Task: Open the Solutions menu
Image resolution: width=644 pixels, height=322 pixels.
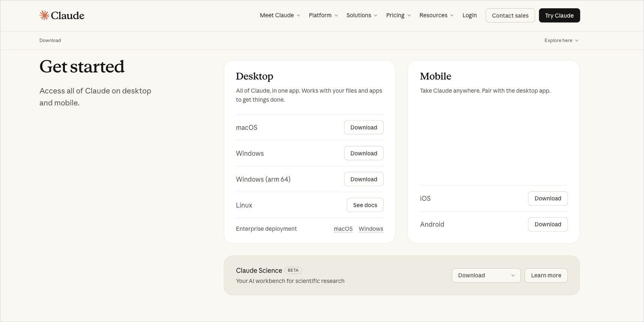Action: click(362, 15)
